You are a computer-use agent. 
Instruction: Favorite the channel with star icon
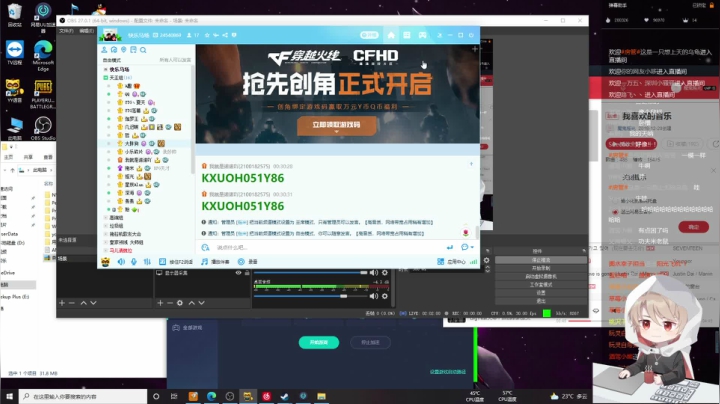pyautogui.click(x=207, y=35)
